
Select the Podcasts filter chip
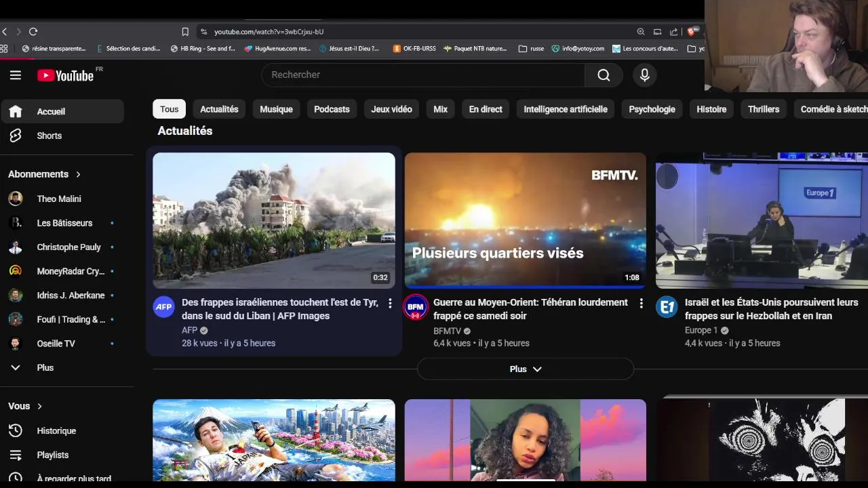pyautogui.click(x=332, y=109)
